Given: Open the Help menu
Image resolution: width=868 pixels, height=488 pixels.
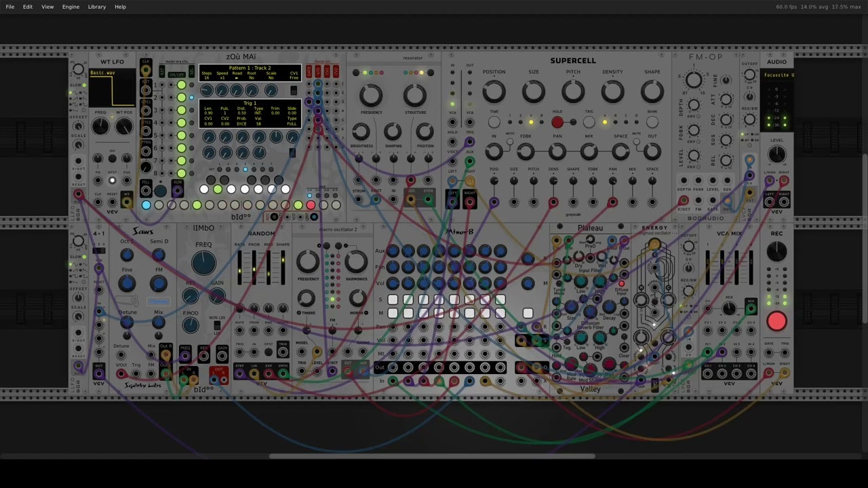Looking at the screenshot, I should [x=120, y=7].
